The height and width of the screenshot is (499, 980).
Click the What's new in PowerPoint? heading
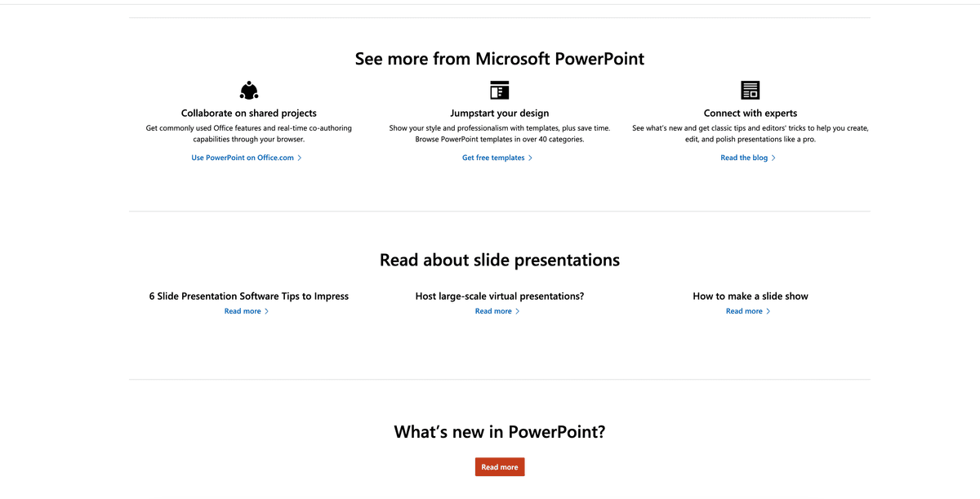(x=499, y=430)
